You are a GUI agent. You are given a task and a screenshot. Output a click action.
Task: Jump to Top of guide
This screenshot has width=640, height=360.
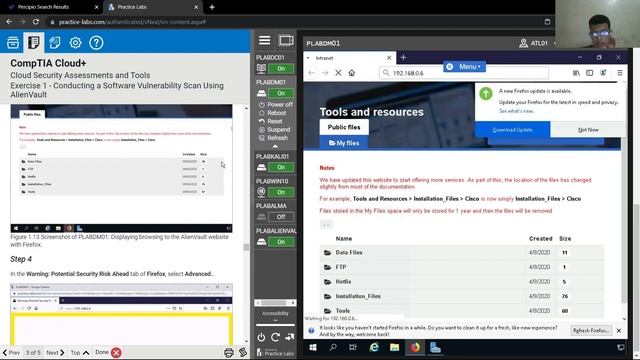tap(80, 352)
